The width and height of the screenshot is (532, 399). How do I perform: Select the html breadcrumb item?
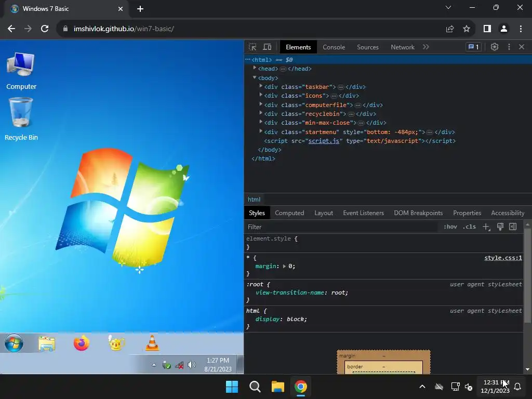pos(254,199)
